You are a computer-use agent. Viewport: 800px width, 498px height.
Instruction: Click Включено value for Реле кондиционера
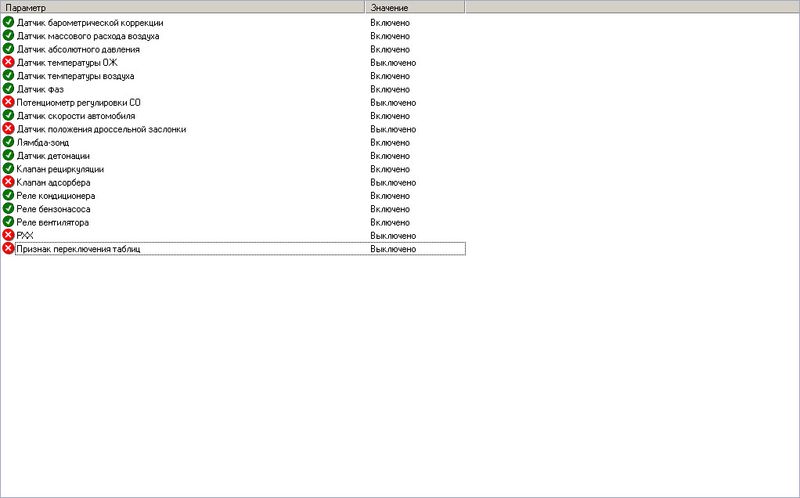[x=390, y=196]
